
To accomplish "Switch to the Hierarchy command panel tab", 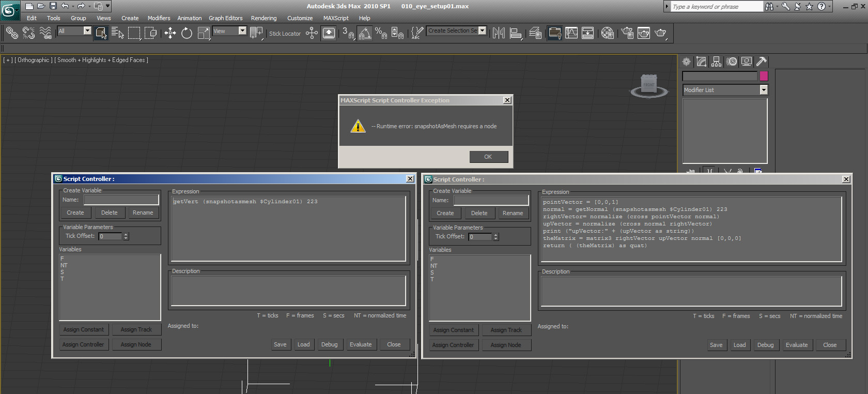I will (716, 62).
